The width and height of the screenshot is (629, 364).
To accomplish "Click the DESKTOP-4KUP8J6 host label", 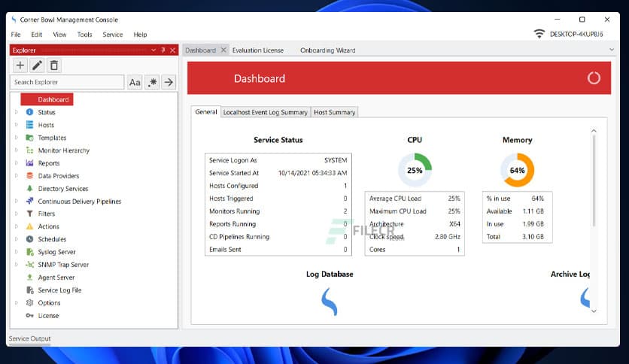I will pos(576,34).
